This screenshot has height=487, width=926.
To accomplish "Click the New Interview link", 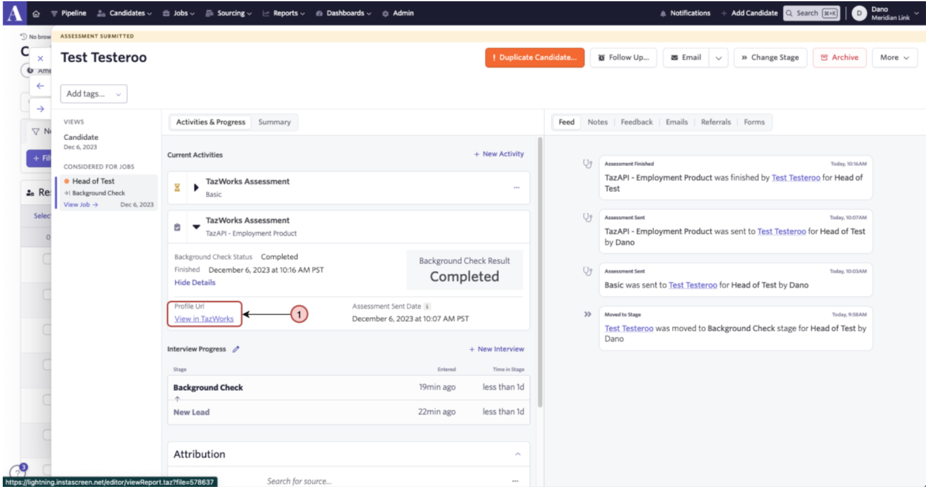I will tap(496, 349).
